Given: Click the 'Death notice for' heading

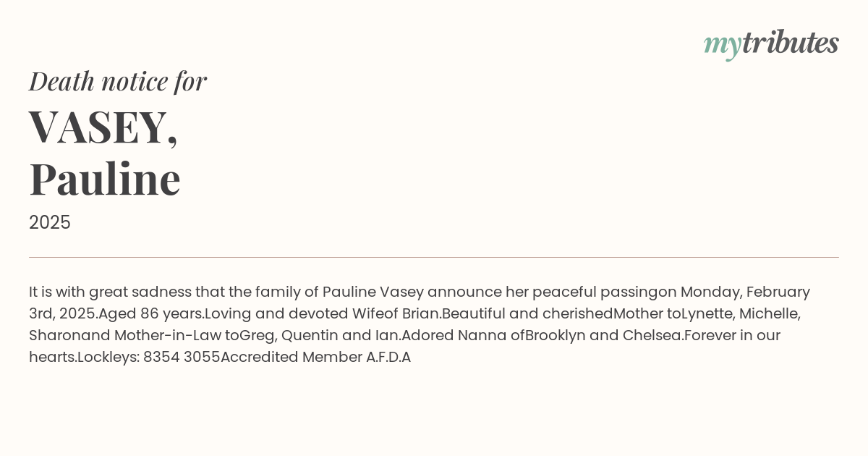Looking at the screenshot, I should tap(118, 81).
